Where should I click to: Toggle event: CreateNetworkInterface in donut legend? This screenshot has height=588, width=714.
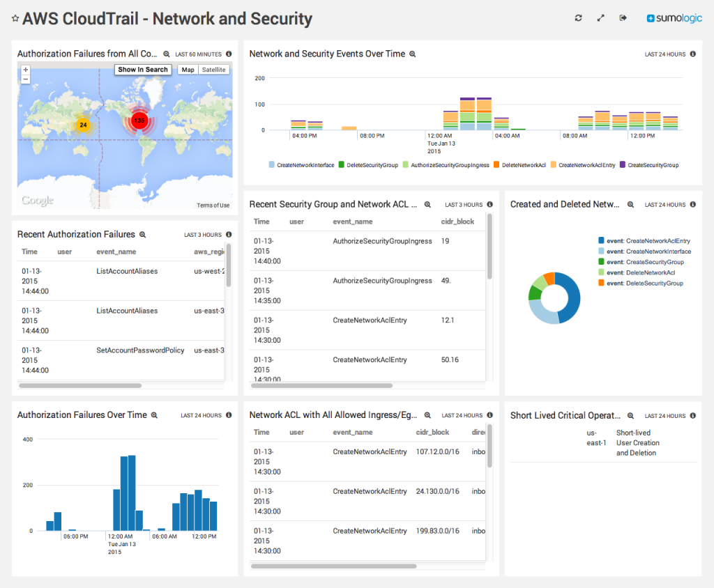click(645, 252)
